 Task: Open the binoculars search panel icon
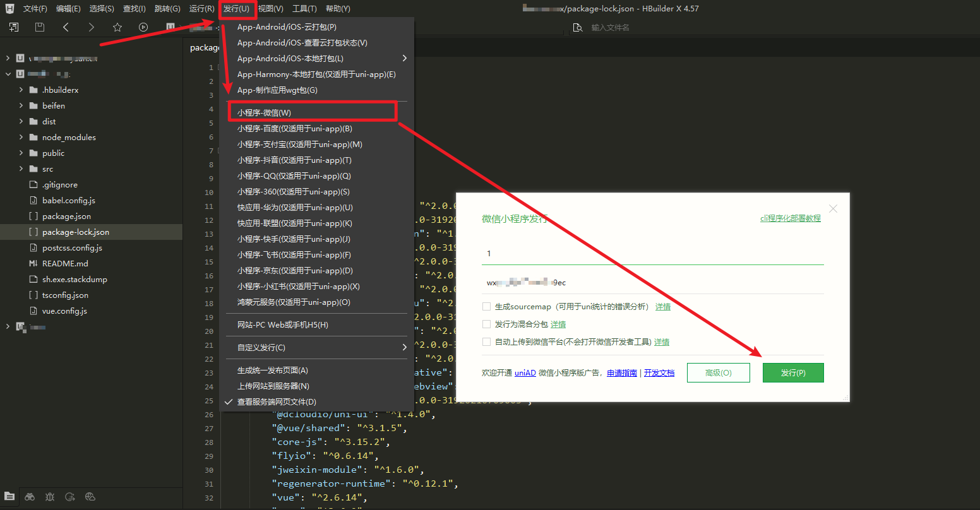[x=30, y=497]
